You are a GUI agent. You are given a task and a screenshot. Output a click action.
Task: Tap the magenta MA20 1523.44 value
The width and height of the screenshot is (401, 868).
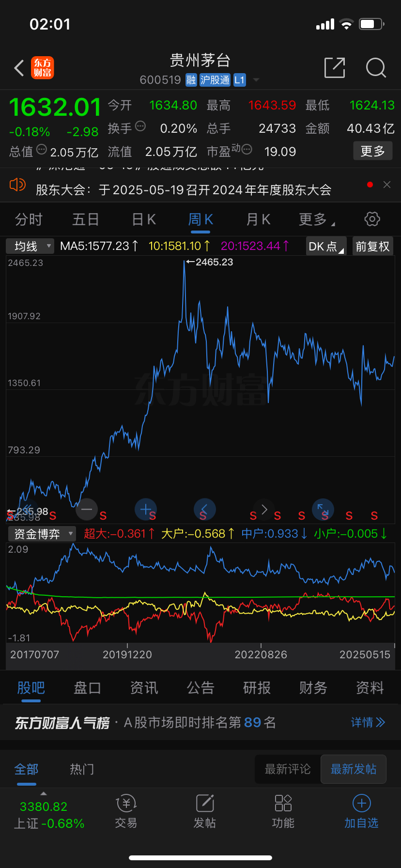[255, 246]
